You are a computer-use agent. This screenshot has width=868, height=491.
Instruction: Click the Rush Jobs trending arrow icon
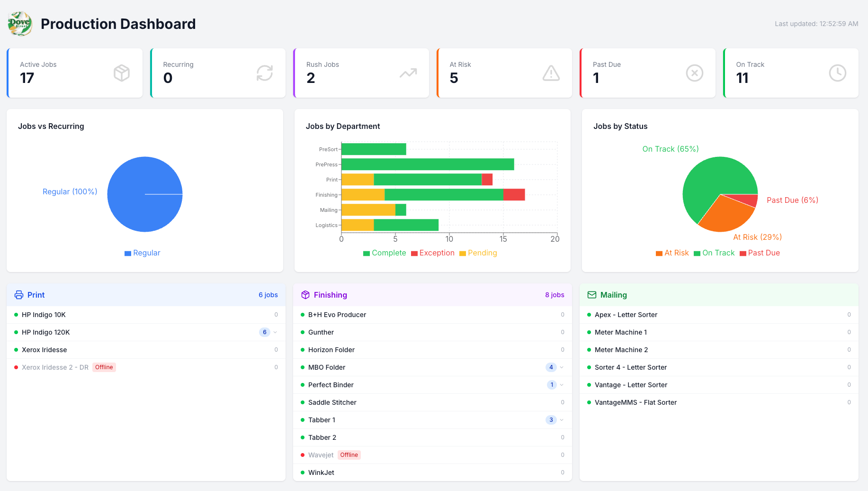point(408,73)
